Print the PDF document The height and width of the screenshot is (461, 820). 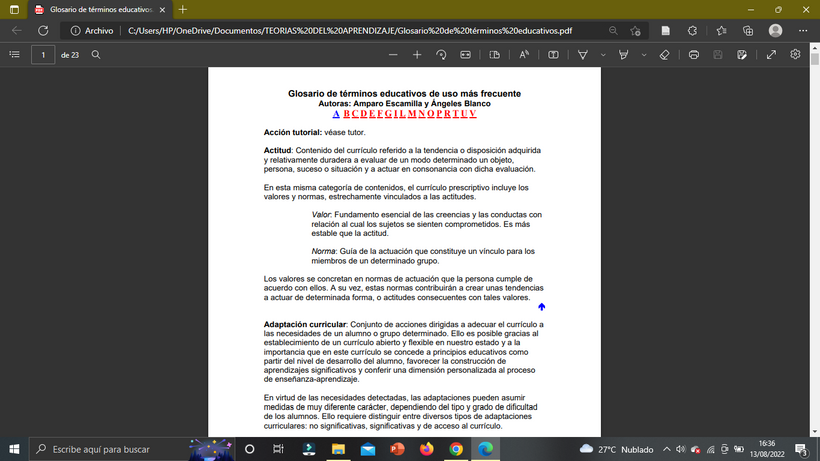coord(693,54)
